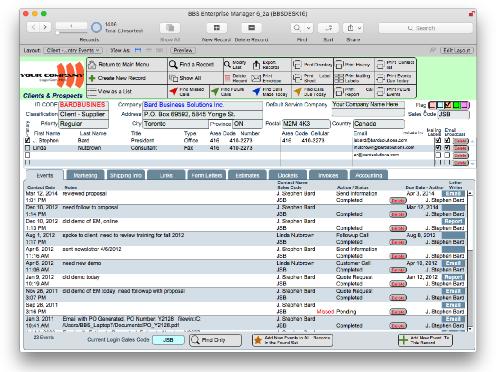Viewport: 501px width, 372px height.
Task: Click the Print History icon
Action: click(339, 64)
